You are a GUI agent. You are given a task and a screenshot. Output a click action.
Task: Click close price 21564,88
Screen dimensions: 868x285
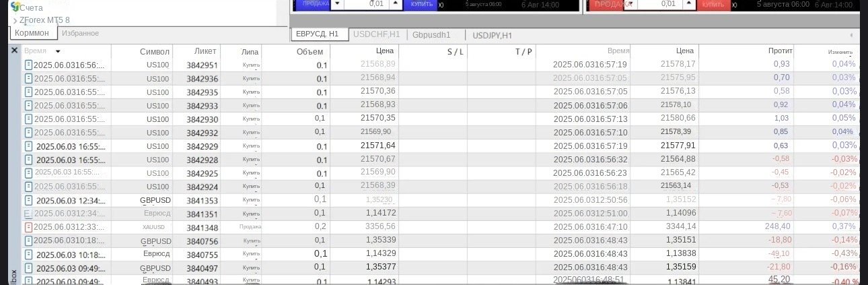(678, 159)
